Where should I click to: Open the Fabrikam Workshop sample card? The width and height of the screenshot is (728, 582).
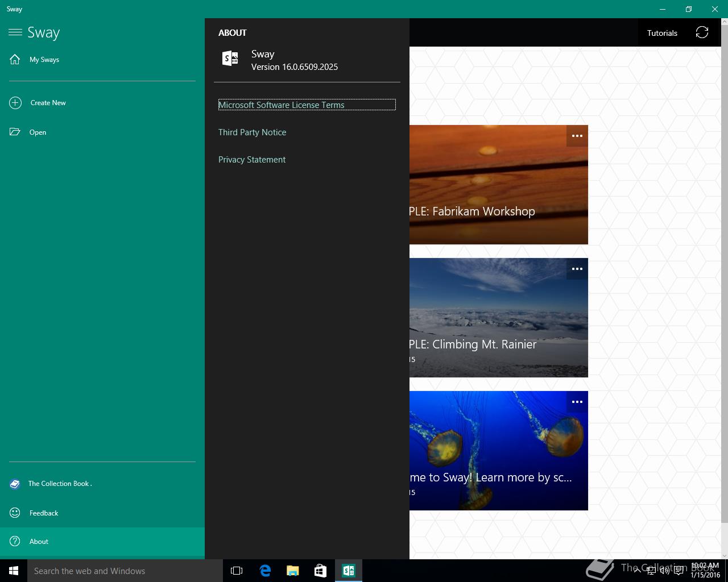pyautogui.click(x=498, y=185)
